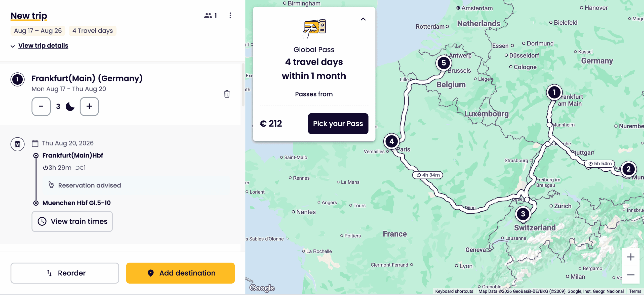The height and width of the screenshot is (295, 644).
Task: Click Add destination
Action: pos(180,273)
